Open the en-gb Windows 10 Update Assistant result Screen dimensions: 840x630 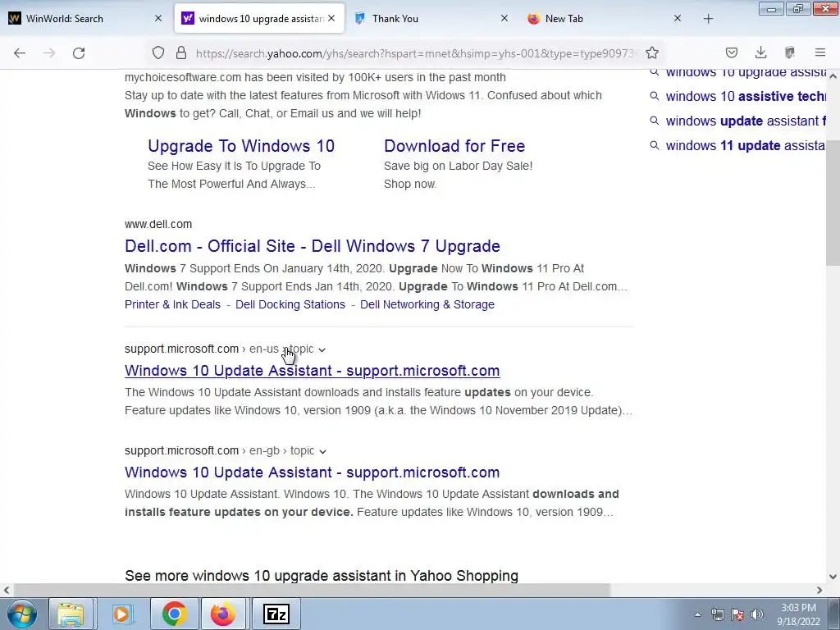tap(313, 472)
